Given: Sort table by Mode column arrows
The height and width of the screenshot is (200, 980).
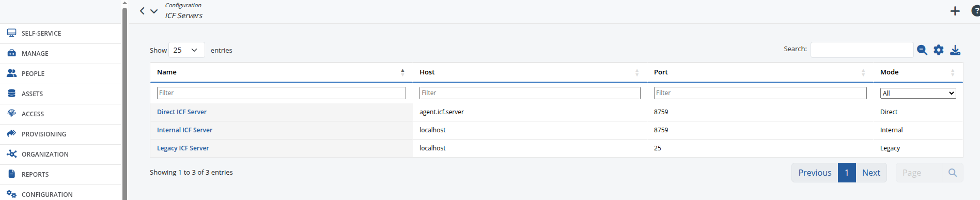Looking at the screenshot, I should coord(953,72).
